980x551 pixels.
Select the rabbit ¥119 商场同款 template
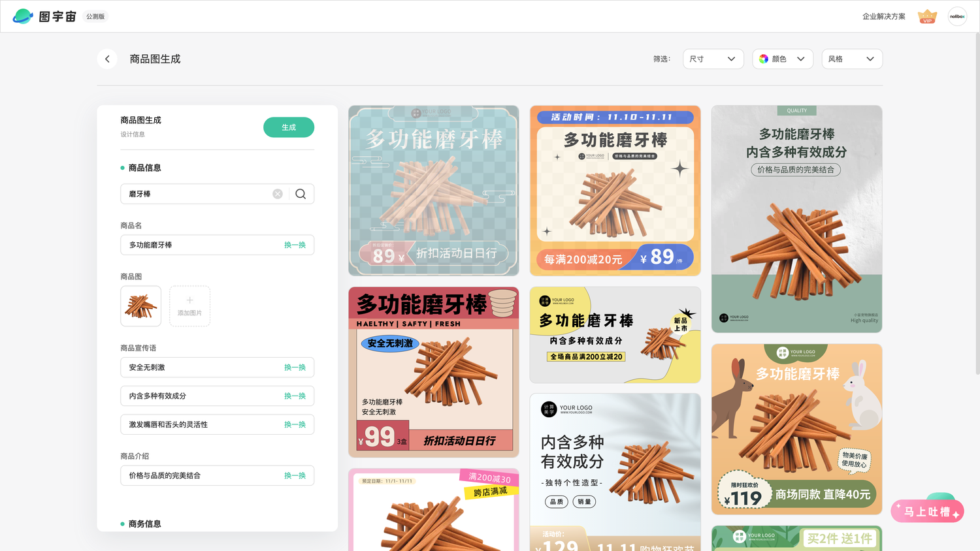797,430
